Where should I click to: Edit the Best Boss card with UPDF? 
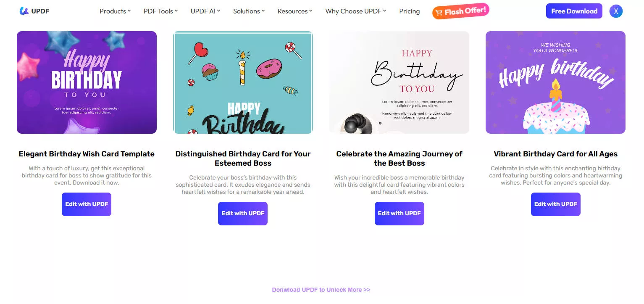[399, 214]
